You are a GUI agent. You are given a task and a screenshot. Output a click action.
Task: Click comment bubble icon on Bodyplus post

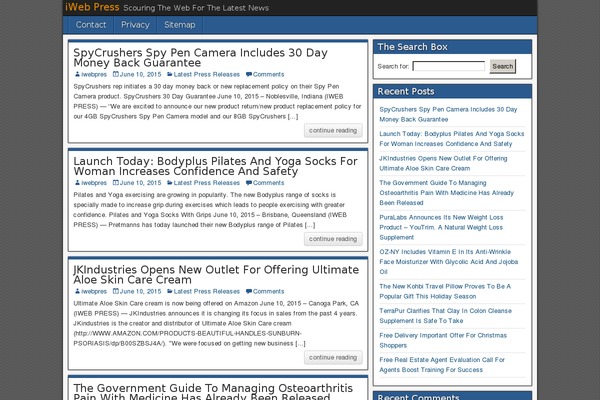point(249,183)
